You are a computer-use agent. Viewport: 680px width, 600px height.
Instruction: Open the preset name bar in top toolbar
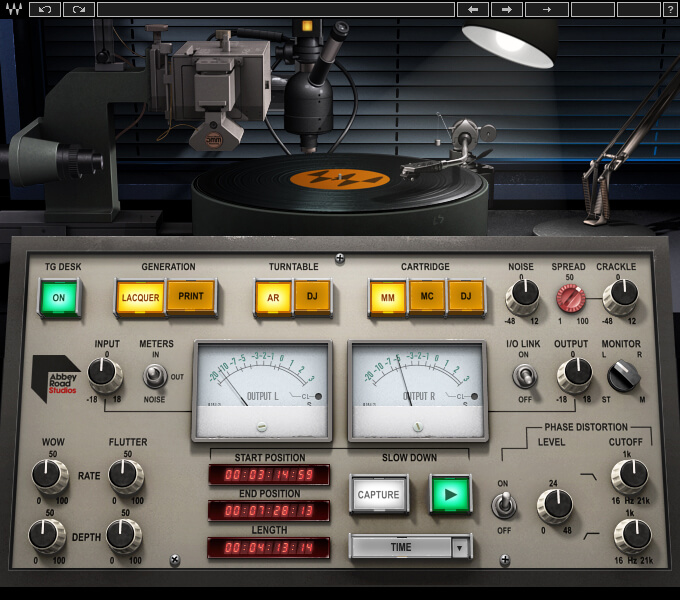click(x=276, y=10)
